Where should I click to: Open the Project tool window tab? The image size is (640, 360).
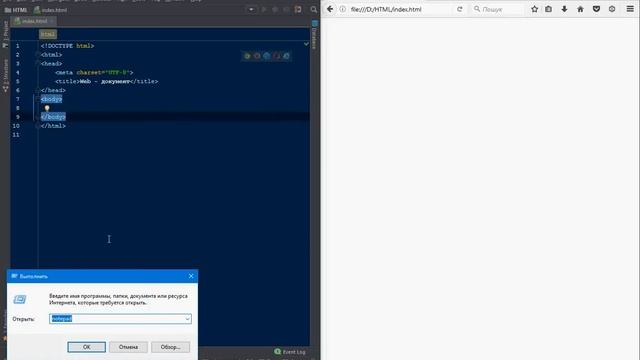tap(5, 34)
